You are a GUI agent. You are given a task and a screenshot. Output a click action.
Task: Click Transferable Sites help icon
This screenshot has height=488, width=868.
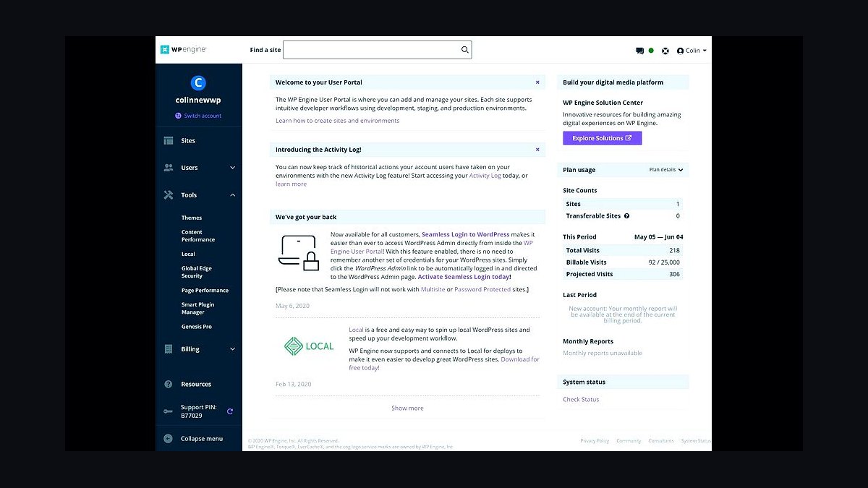coord(626,216)
